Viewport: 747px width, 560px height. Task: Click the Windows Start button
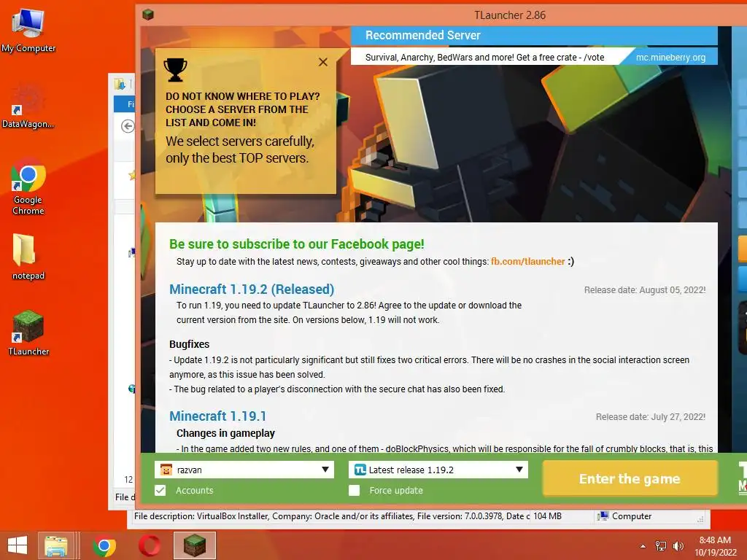(x=18, y=545)
